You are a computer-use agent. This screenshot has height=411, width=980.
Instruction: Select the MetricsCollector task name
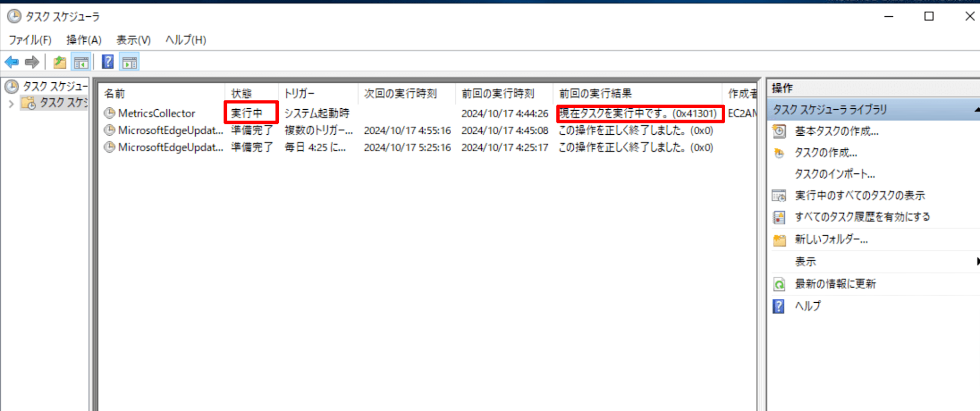[156, 113]
